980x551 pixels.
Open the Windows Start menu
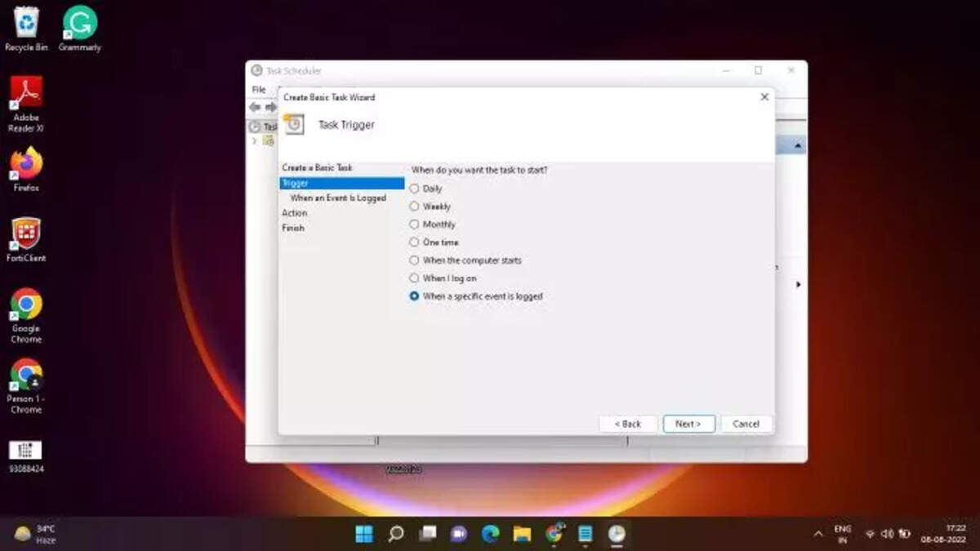point(364,534)
